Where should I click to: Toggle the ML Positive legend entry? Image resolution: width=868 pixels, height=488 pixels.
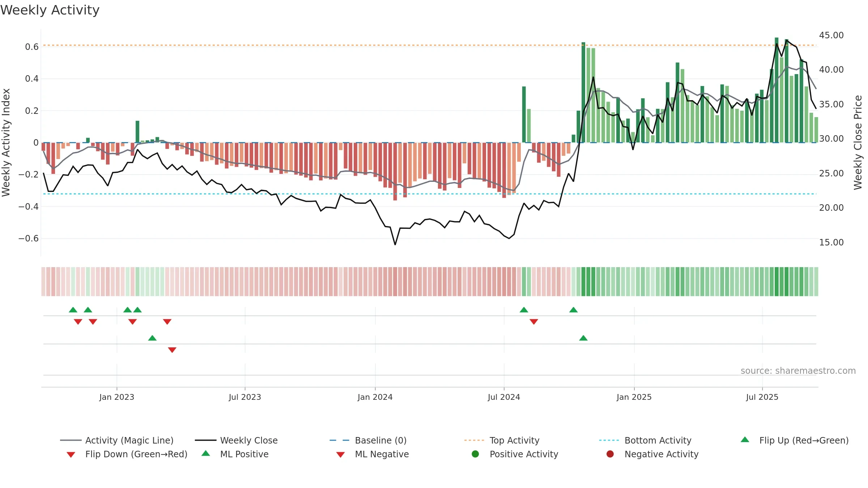(x=235, y=454)
